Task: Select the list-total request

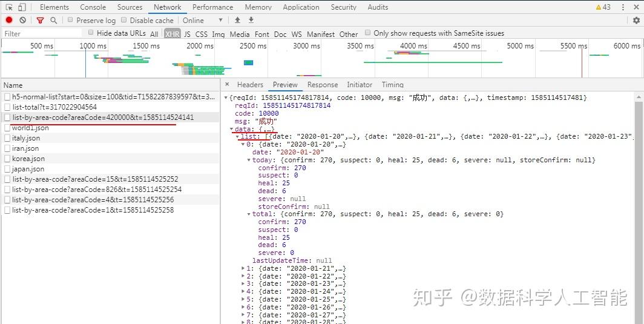Action: pos(111,107)
